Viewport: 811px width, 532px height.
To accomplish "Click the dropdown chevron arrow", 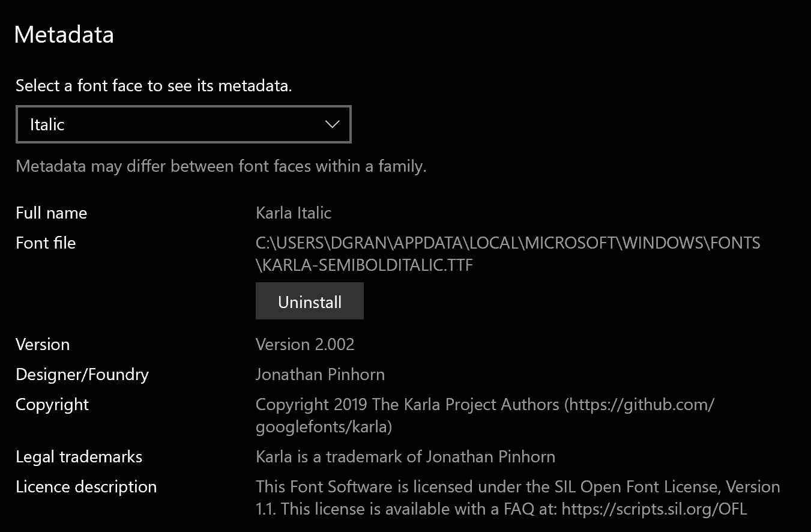I will [x=332, y=124].
